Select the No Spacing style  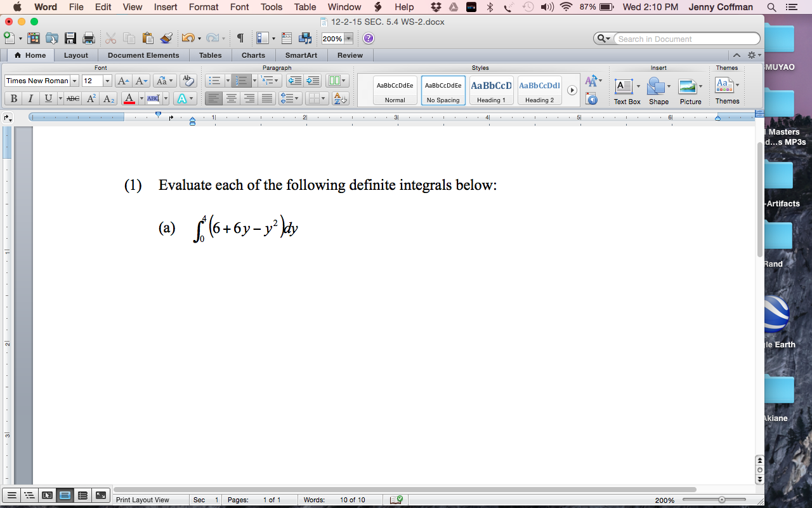[x=442, y=90]
